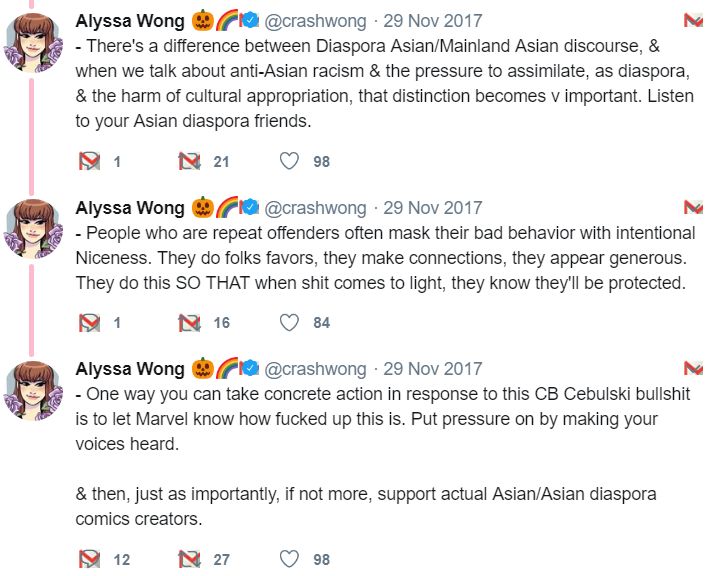Like the tweet about Diaspora Asian discourse
The image size is (724, 576).
(289, 161)
